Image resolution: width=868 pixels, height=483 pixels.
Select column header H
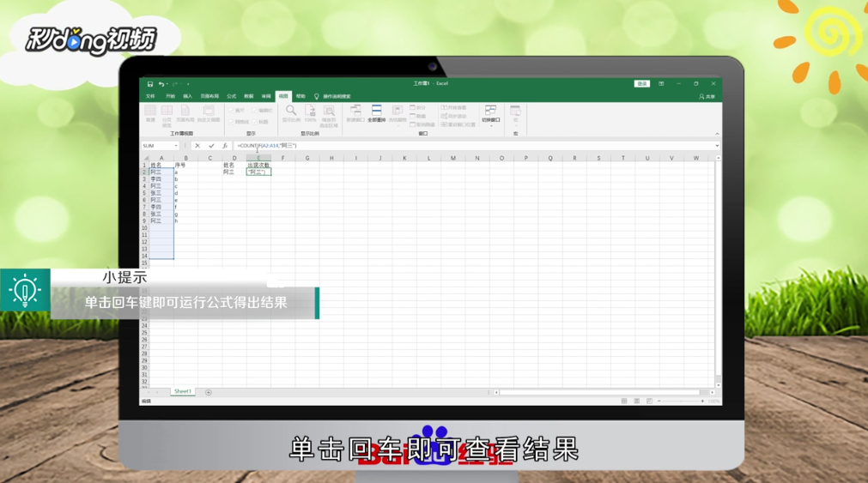[331, 158]
